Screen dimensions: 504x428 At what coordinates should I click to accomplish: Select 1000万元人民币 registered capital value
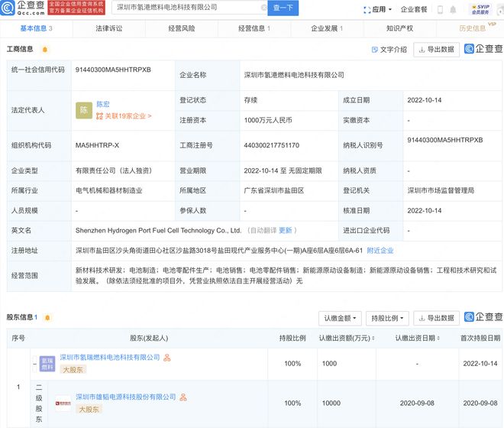[268, 120]
